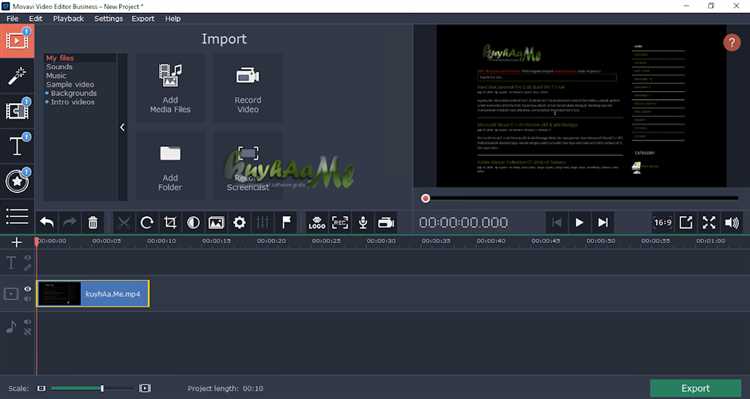Image resolution: width=750 pixels, height=399 pixels.
Task: Open the File menu
Action: point(12,19)
